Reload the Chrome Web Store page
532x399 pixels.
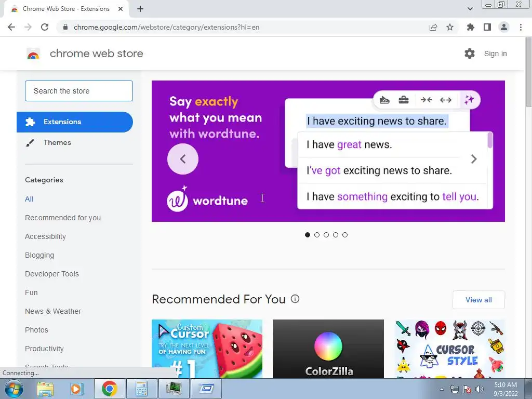click(45, 27)
